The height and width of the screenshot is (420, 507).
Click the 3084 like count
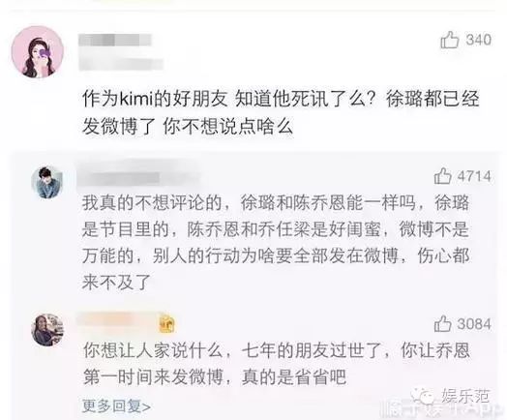coord(474,323)
